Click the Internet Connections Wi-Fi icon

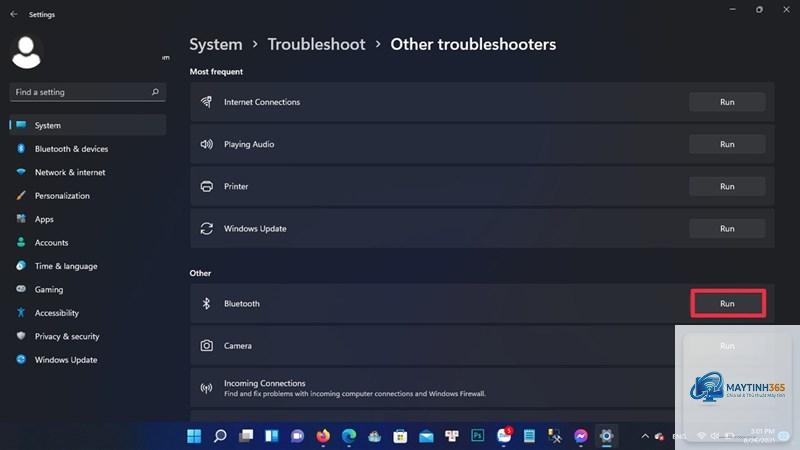206,102
